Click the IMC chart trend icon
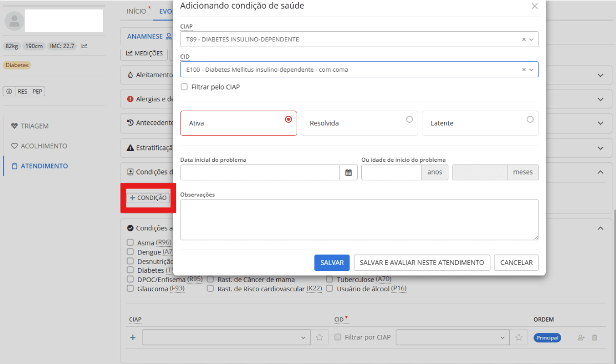The height and width of the screenshot is (364, 616). 85,46
